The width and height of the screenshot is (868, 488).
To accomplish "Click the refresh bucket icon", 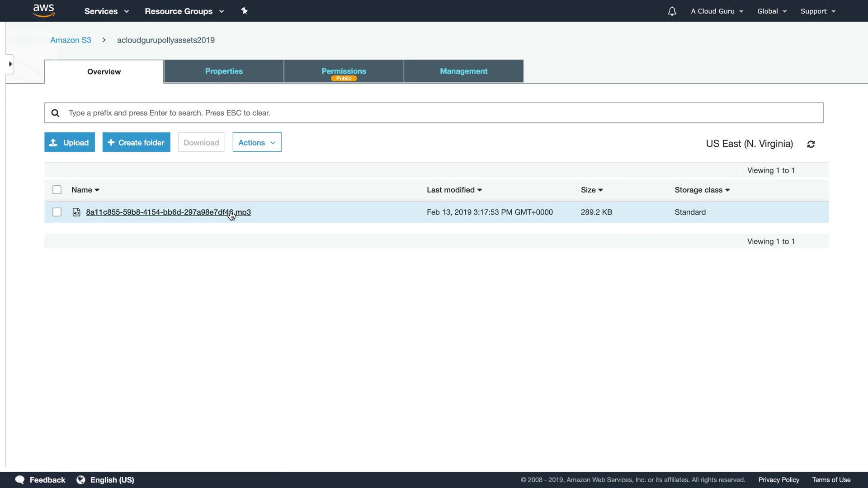I will point(811,144).
